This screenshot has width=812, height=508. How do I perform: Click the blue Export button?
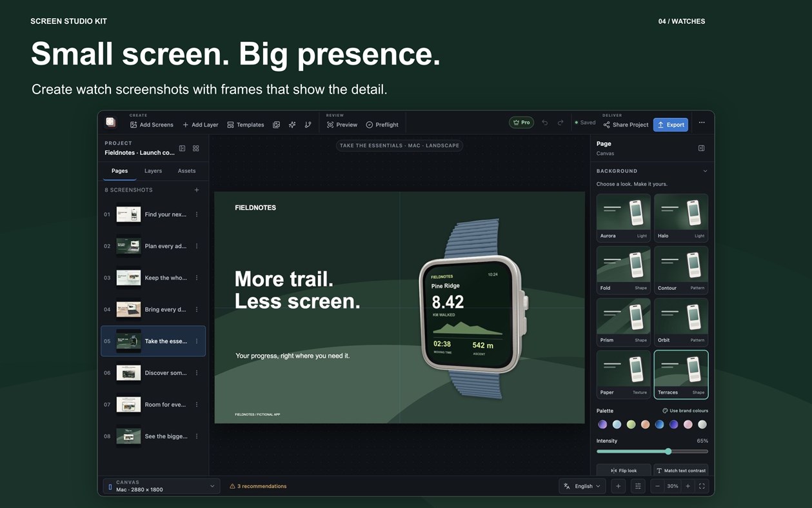pos(671,125)
